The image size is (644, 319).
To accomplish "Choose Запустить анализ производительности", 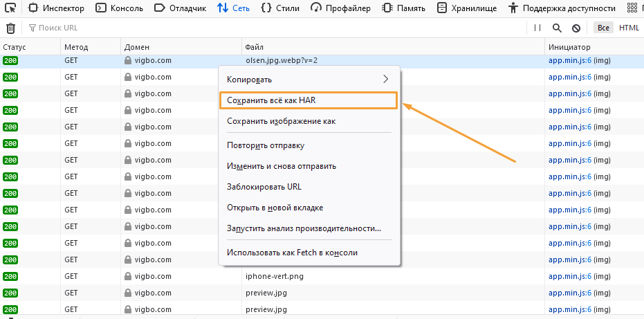I will [x=309, y=228].
